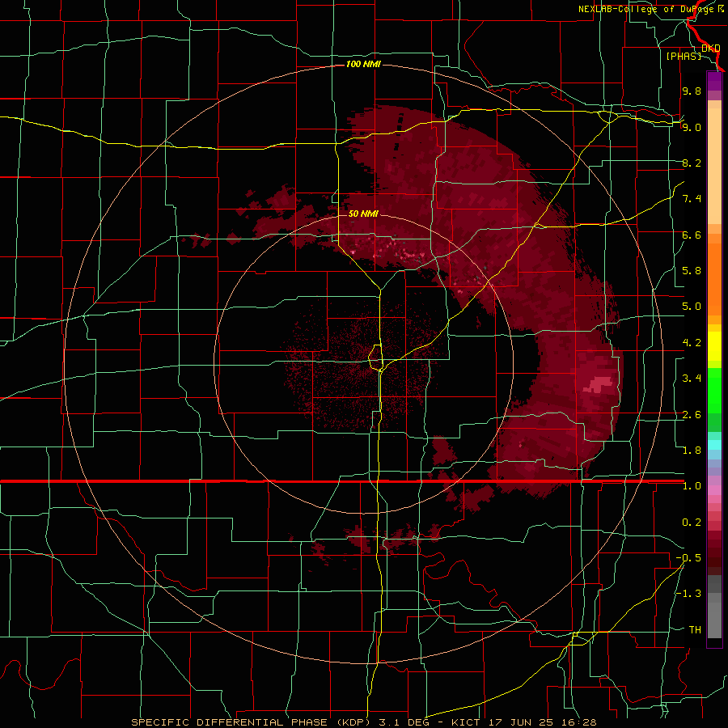Click the 2.6 scale value

click(x=692, y=415)
